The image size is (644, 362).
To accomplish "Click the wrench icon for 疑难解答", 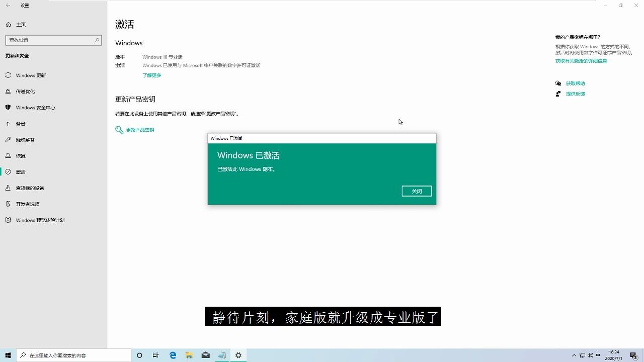I will 8,140.
